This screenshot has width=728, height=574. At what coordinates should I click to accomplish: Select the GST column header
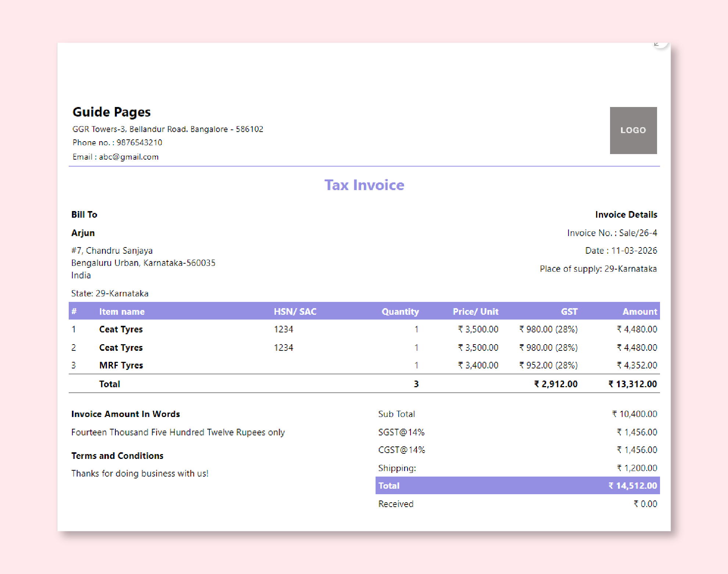tap(569, 311)
